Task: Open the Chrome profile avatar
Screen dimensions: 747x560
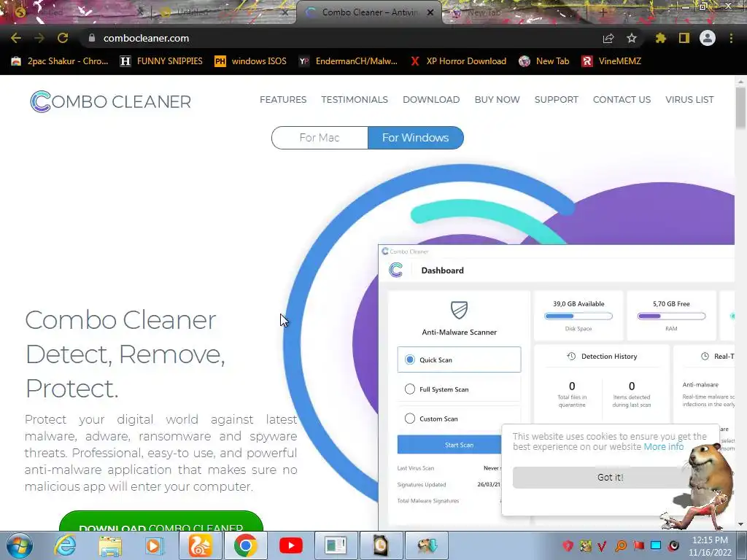Action: pyautogui.click(x=708, y=38)
